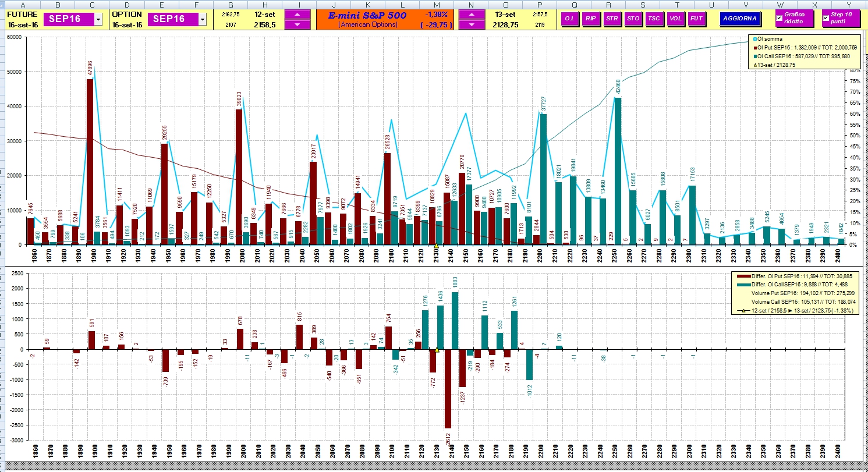This screenshot has height=472, width=868.
Task: Click the ( -29,75 ) point change value
Action: pos(437,25)
